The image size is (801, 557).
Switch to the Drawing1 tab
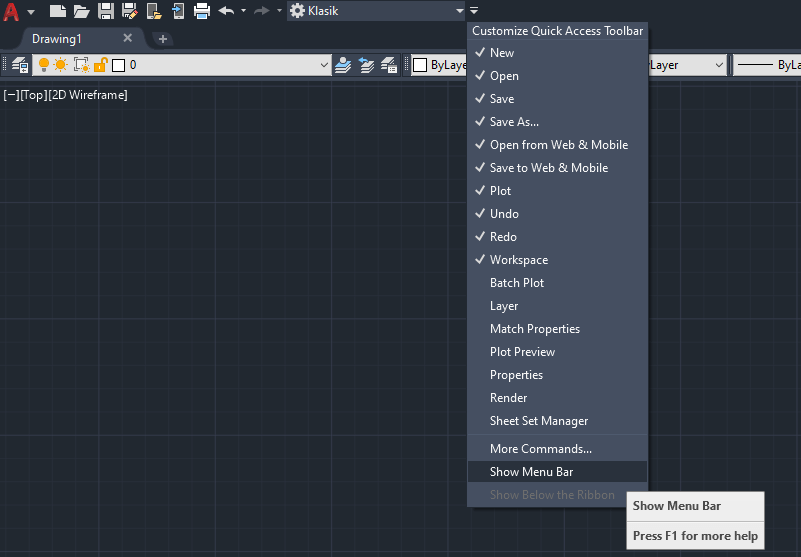[57, 38]
